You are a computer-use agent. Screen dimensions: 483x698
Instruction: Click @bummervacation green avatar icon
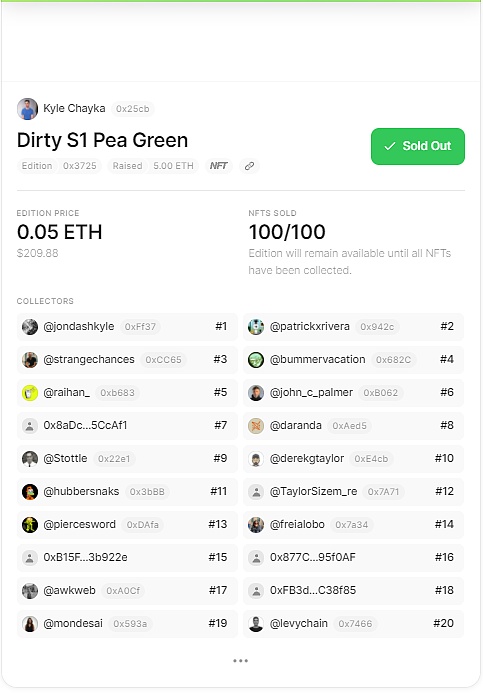coord(256,360)
